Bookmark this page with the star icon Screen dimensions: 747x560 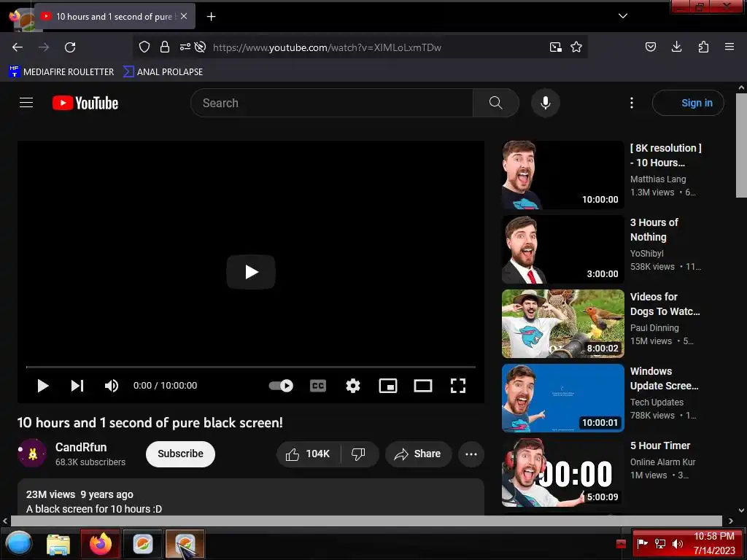click(576, 47)
